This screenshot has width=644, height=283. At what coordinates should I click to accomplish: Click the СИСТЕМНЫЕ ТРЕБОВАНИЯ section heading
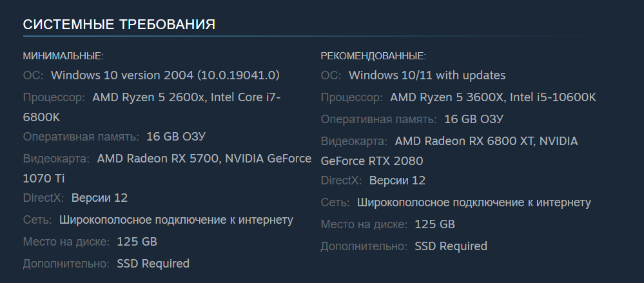point(119,24)
